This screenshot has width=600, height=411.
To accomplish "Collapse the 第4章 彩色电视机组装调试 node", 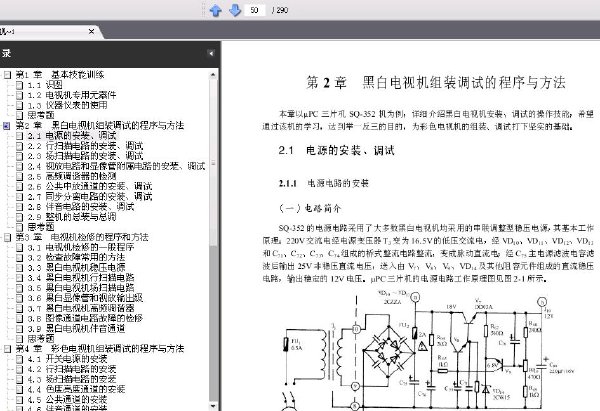I will click(x=7, y=349).
